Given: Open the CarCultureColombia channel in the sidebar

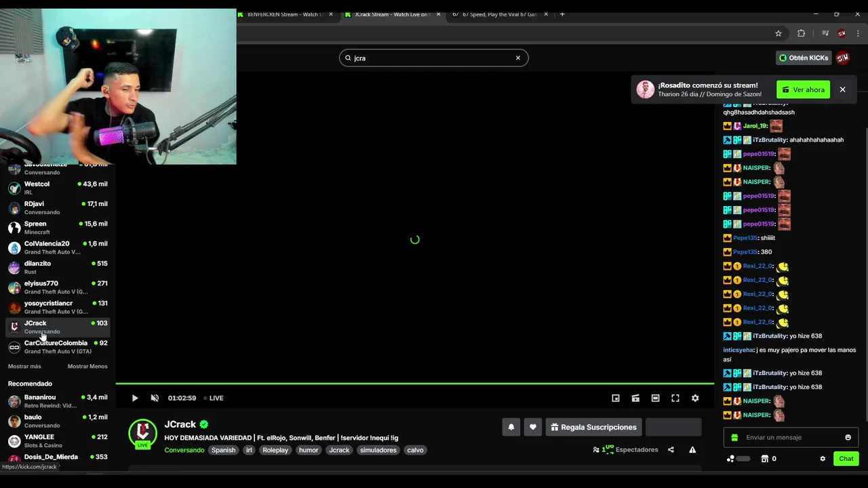Looking at the screenshot, I should pos(58,347).
